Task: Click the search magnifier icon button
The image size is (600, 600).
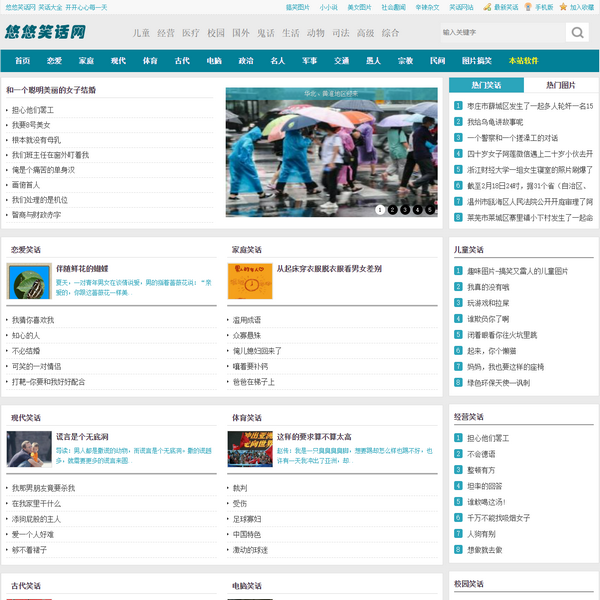Action: coord(577,33)
